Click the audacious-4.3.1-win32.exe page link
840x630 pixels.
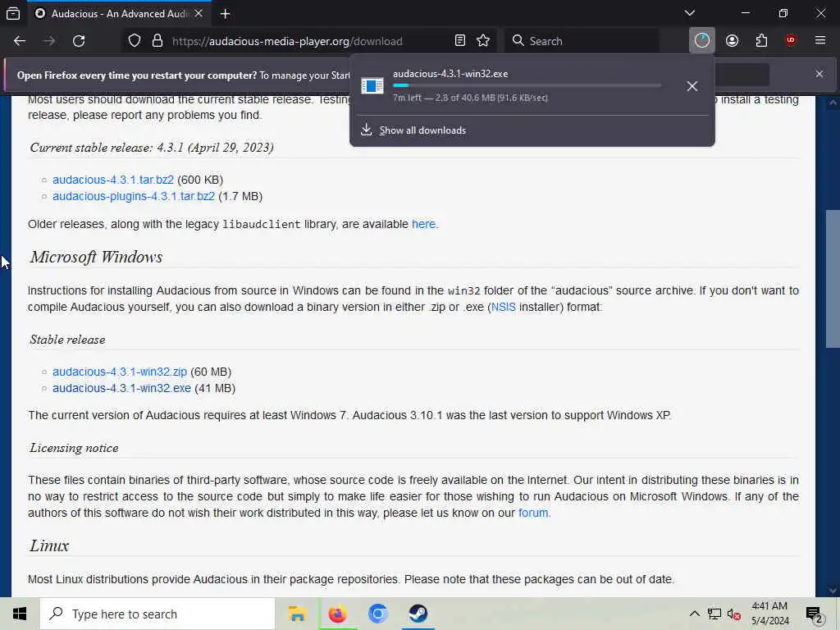coord(121,388)
